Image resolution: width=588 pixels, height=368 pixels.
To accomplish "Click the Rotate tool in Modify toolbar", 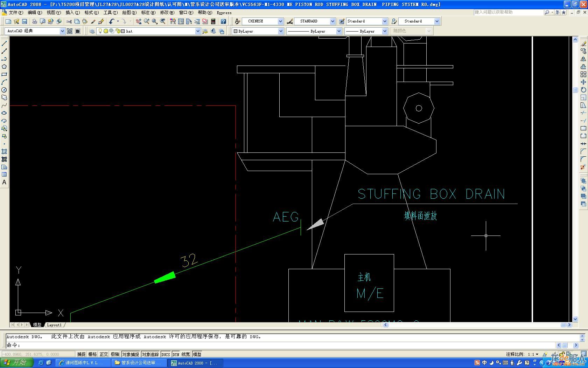I will click(583, 90).
